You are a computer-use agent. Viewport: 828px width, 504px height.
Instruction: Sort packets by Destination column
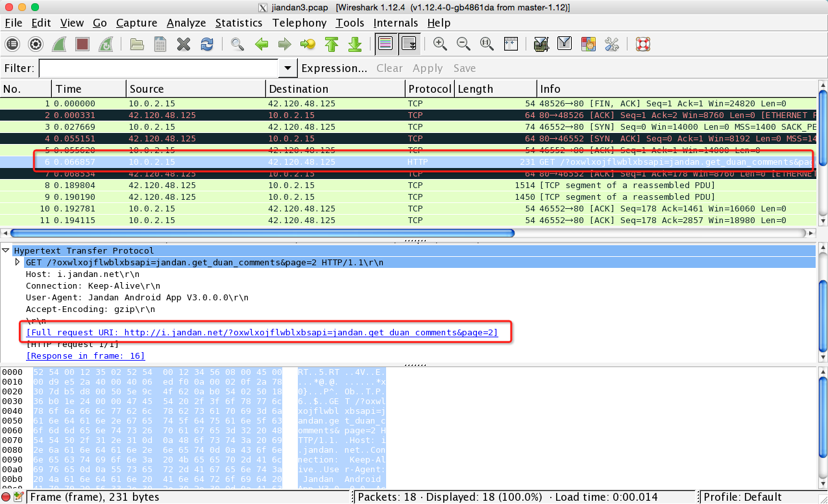click(x=335, y=89)
